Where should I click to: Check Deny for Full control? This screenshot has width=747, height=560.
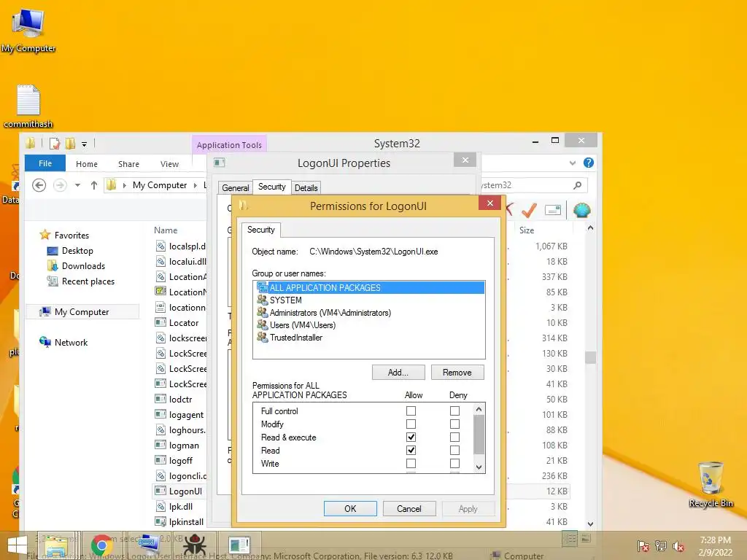(455, 411)
